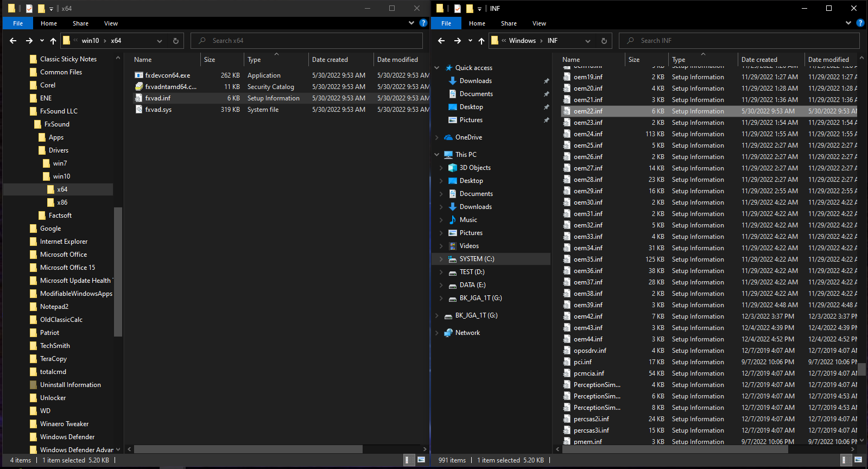Go up one level in INF window
The width and height of the screenshot is (868, 469).
point(481,41)
